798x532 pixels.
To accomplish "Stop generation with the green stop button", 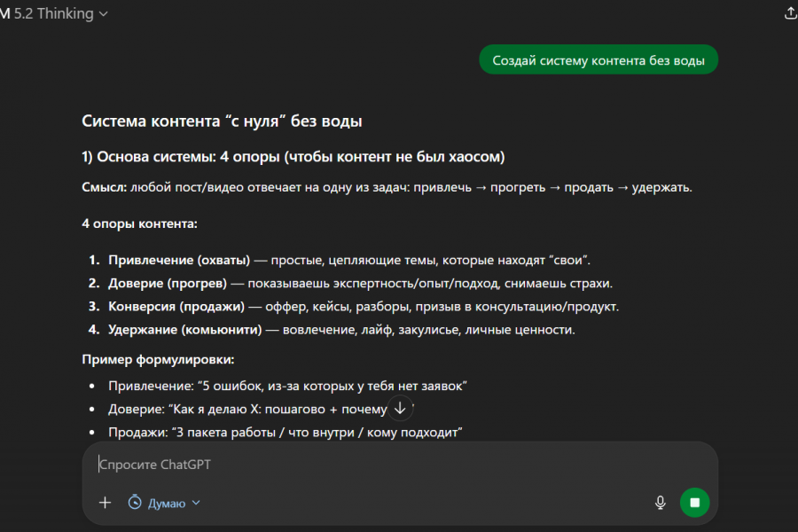I will click(695, 503).
